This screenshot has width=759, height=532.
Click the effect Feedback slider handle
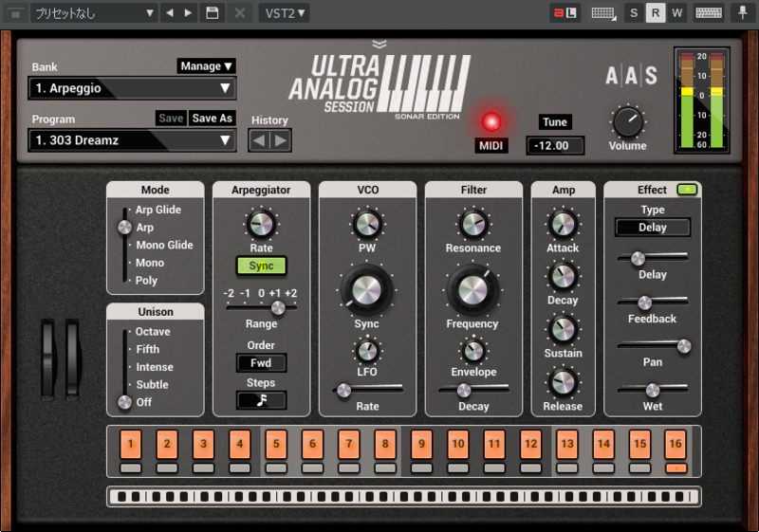(644, 303)
